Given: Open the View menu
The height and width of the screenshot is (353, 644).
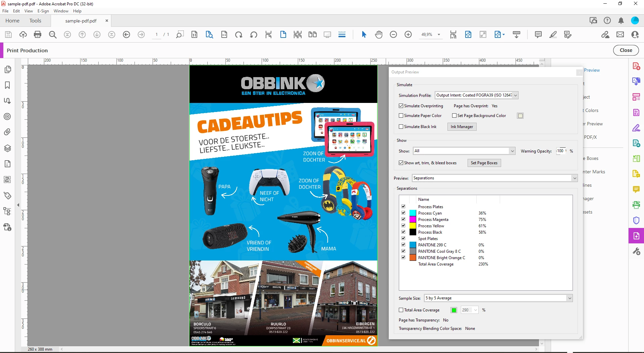Looking at the screenshot, I should [29, 11].
